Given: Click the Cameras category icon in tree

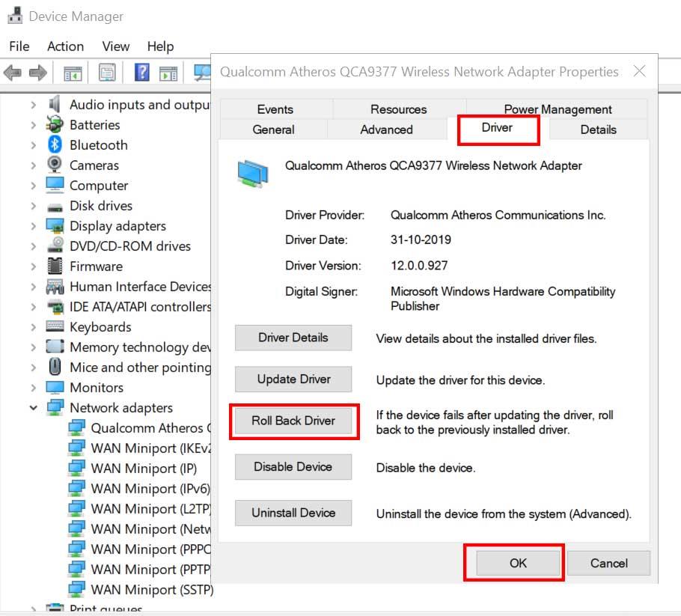Looking at the screenshot, I should click(55, 165).
